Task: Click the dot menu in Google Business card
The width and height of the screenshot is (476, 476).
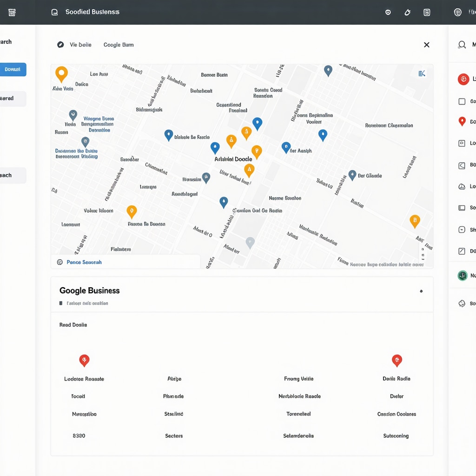Action: 421,291
